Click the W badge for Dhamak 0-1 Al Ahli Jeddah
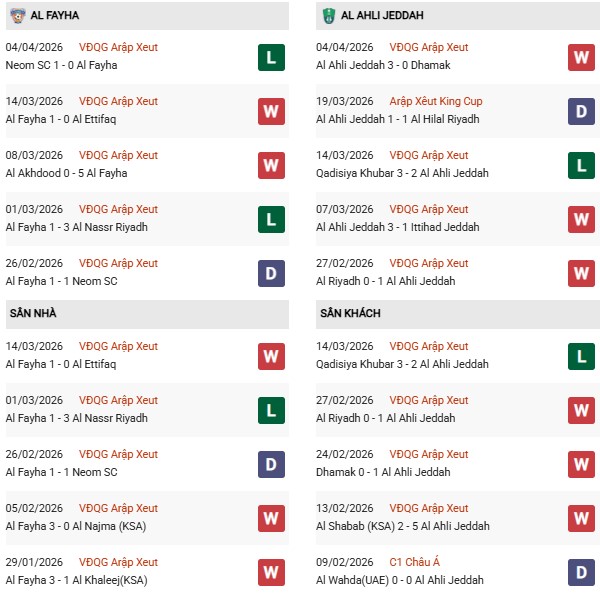The width and height of the screenshot is (600, 596). tap(581, 464)
